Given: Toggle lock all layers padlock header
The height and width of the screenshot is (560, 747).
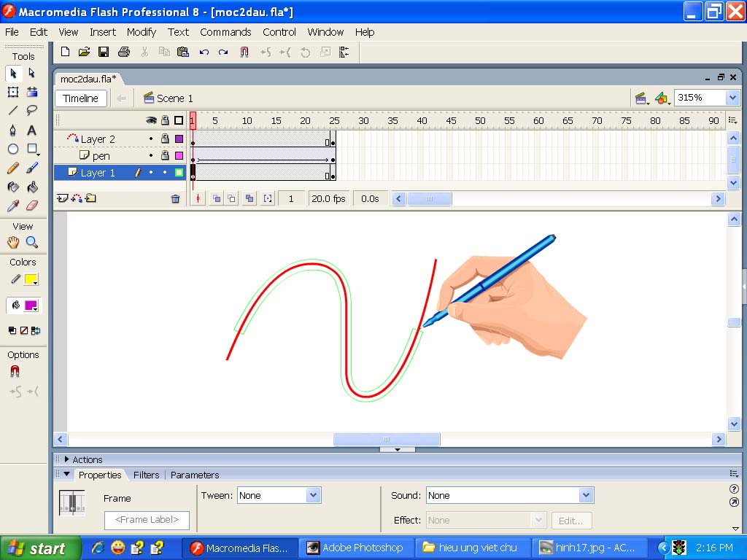Looking at the screenshot, I should (165, 120).
